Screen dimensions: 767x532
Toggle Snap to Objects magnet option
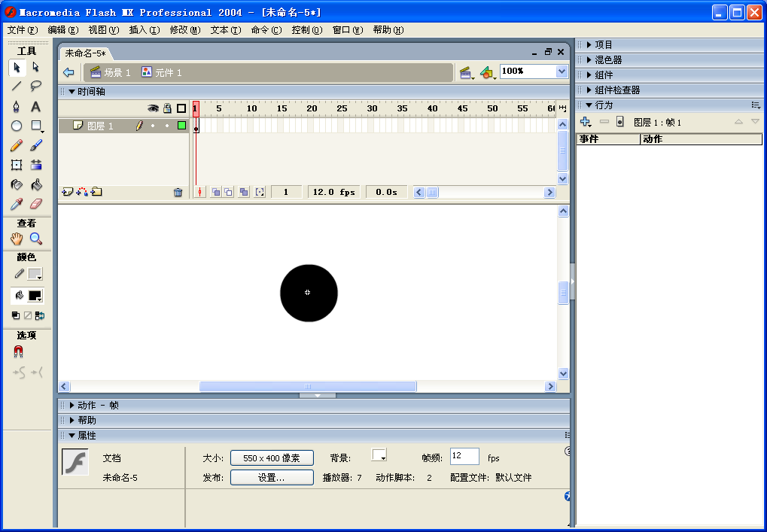click(18, 351)
